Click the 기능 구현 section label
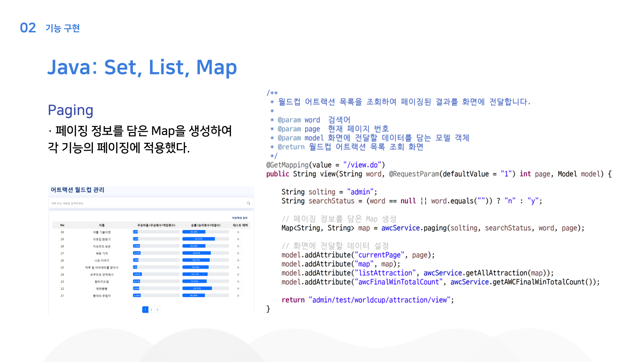The height and width of the screenshot is (362, 644). (x=63, y=28)
